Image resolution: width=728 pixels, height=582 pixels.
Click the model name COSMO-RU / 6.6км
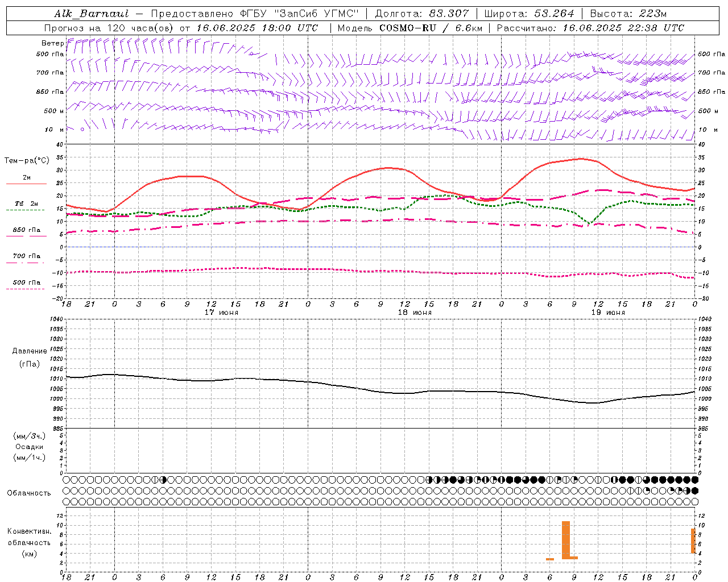(x=431, y=28)
